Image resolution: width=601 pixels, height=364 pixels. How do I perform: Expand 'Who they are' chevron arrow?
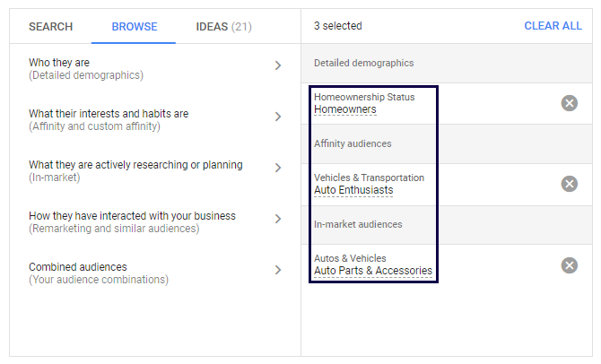pyautogui.click(x=278, y=65)
